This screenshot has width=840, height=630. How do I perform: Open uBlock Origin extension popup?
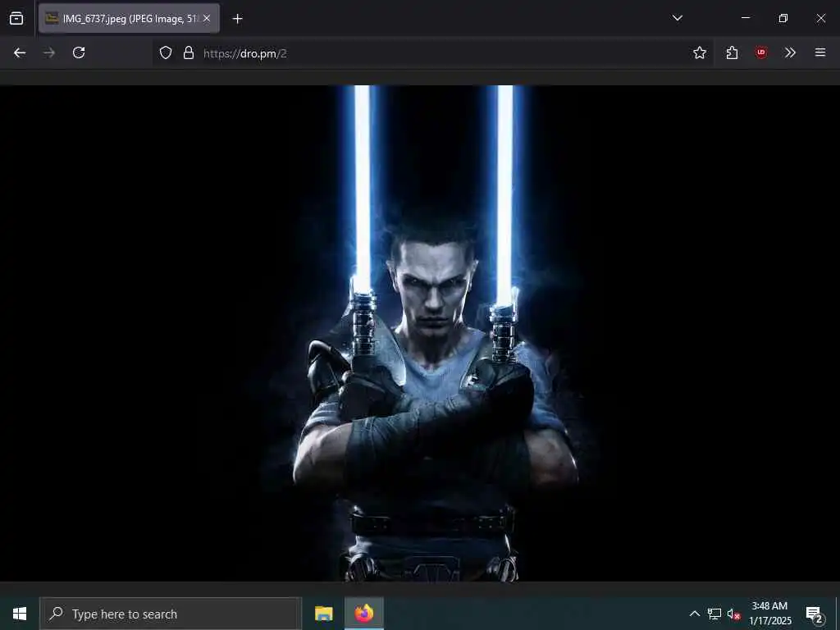[x=761, y=52]
